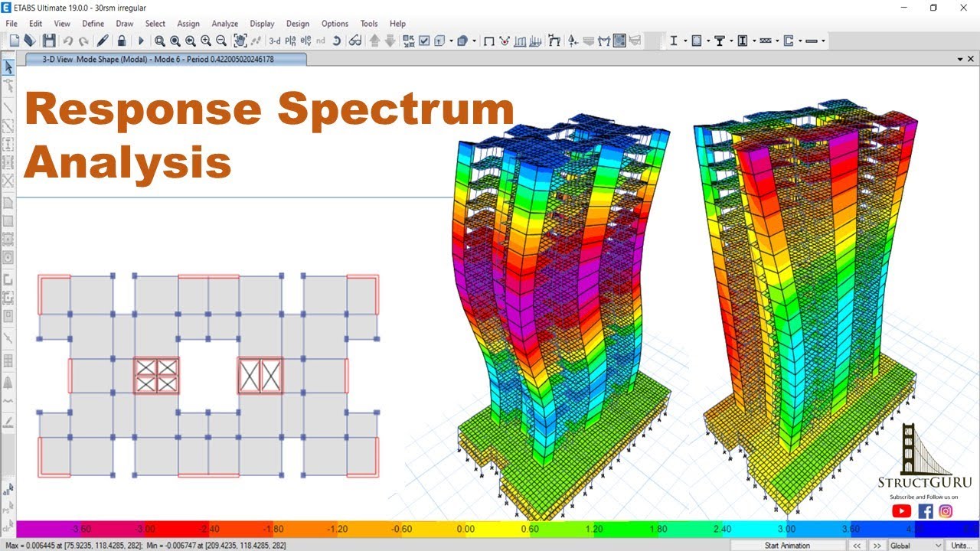Image resolution: width=980 pixels, height=551 pixels.
Task: Open dropdown beside the concrete slab icon
Action: (x=707, y=41)
